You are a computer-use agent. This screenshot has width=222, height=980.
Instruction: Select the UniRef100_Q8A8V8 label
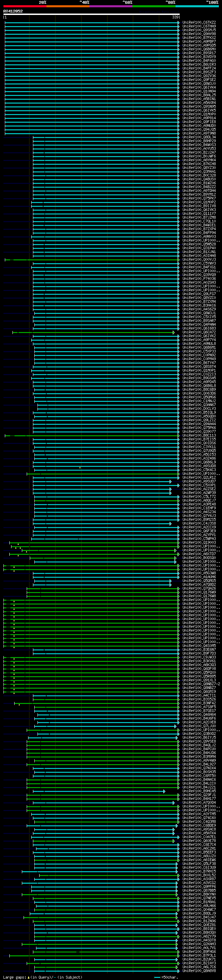pos(199,971)
